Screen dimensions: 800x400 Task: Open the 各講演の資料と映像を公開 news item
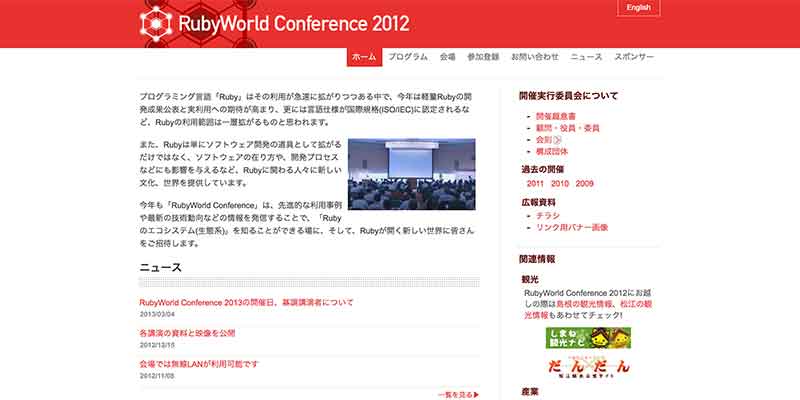(x=187, y=333)
